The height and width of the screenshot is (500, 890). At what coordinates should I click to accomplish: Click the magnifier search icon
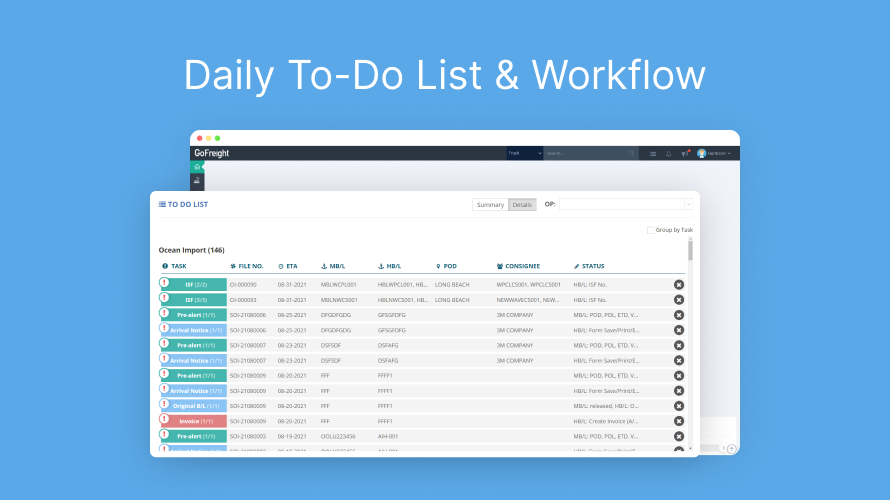[x=631, y=153]
